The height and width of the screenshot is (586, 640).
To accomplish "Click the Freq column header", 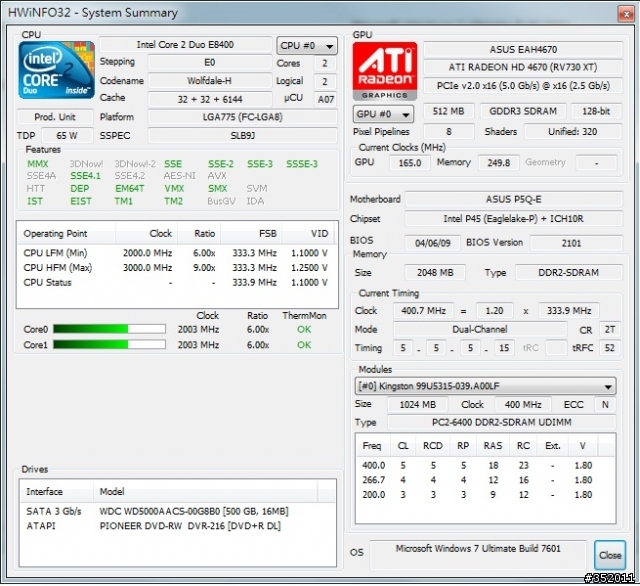I will [x=372, y=446].
